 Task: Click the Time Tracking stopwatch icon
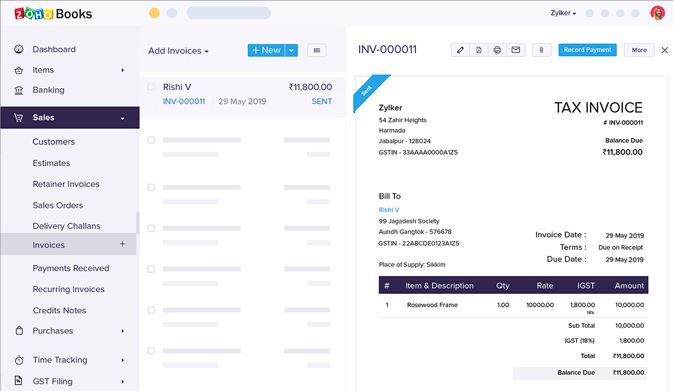click(x=19, y=360)
